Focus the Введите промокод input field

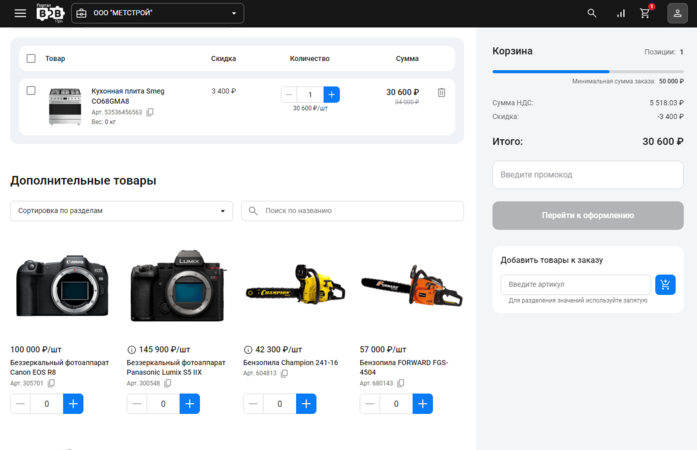click(x=588, y=175)
